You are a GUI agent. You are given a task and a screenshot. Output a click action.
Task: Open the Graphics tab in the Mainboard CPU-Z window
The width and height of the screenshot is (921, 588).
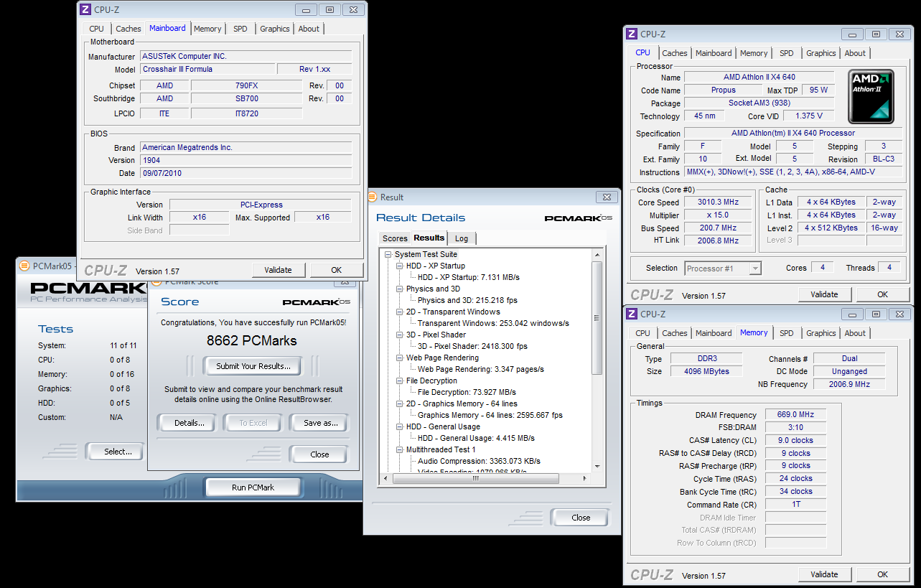point(275,29)
